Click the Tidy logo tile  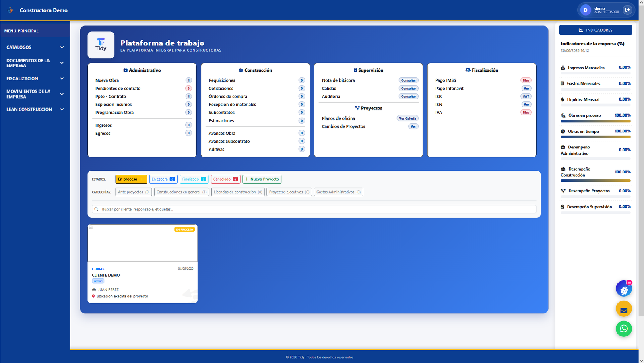[x=101, y=45]
